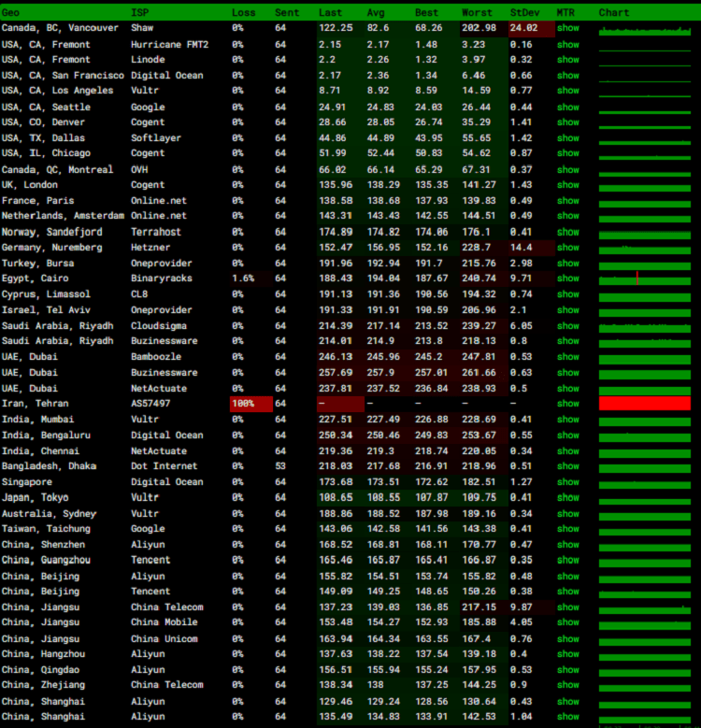Click 'Turkey, Bursa' in Geo column
Image resolution: width=701 pixels, height=728 pixels.
tap(37, 264)
